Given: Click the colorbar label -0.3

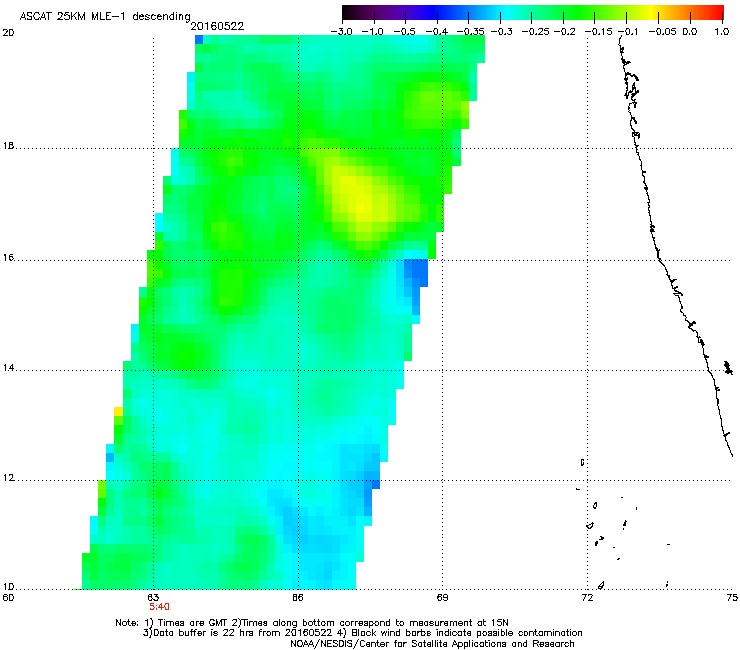Looking at the screenshot, I should pyautogui.click(x=501, y=32).
